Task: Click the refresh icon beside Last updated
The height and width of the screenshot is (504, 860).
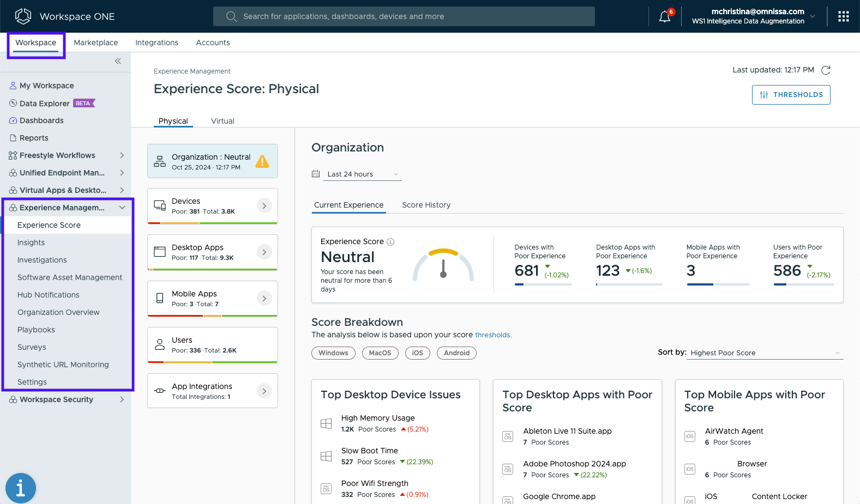Action: tap(826, 70)
